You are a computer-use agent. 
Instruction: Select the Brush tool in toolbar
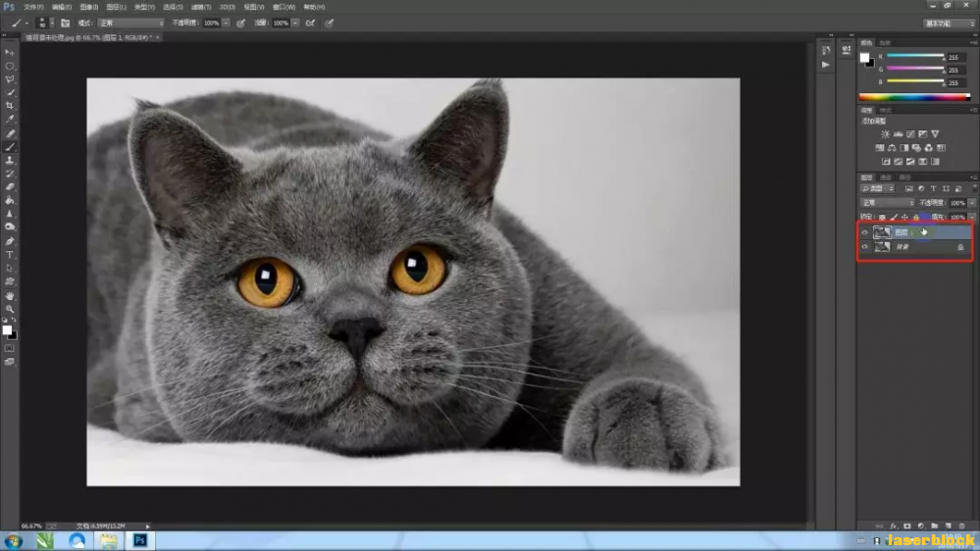[x=10, y=147]
